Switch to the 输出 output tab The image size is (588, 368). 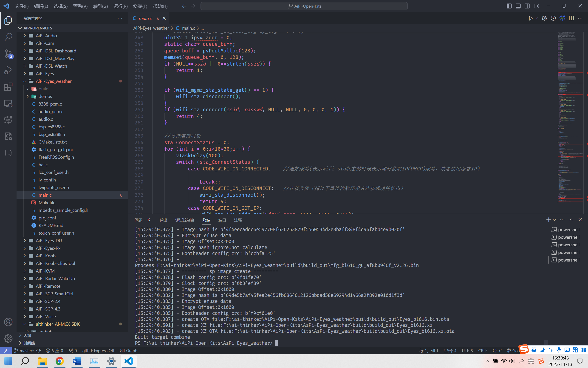point(163,220)
